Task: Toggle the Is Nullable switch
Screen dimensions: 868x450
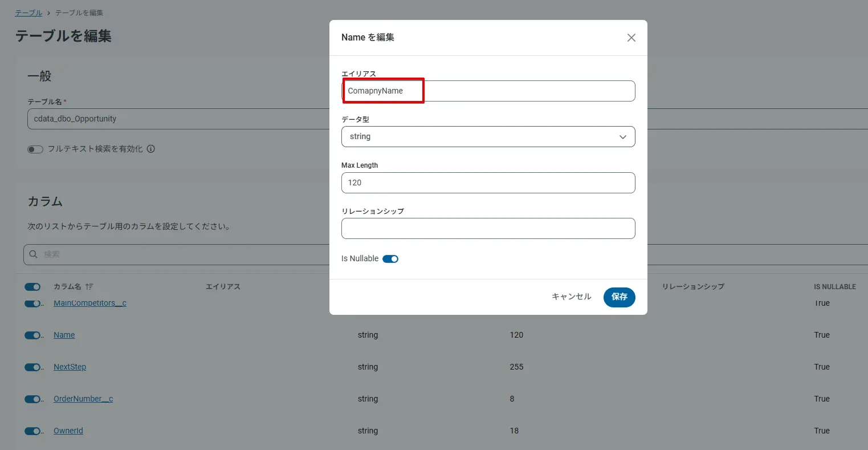Action: tap(390, 259)
